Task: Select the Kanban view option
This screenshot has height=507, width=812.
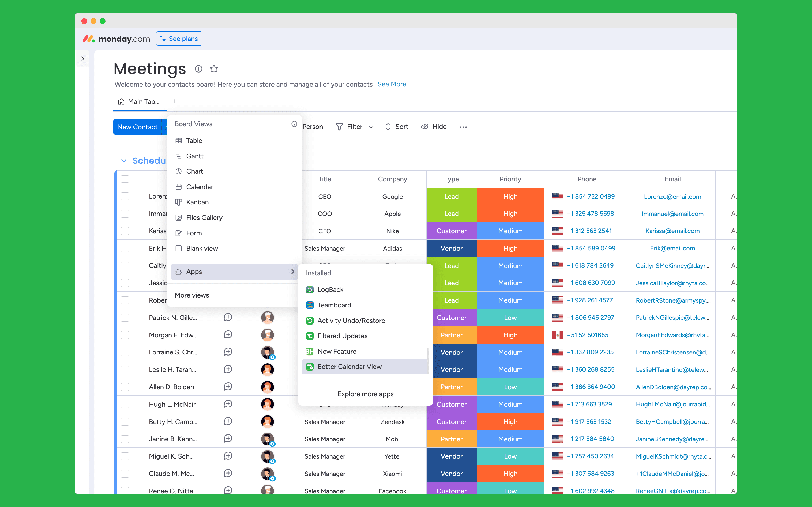Action: 197,202
